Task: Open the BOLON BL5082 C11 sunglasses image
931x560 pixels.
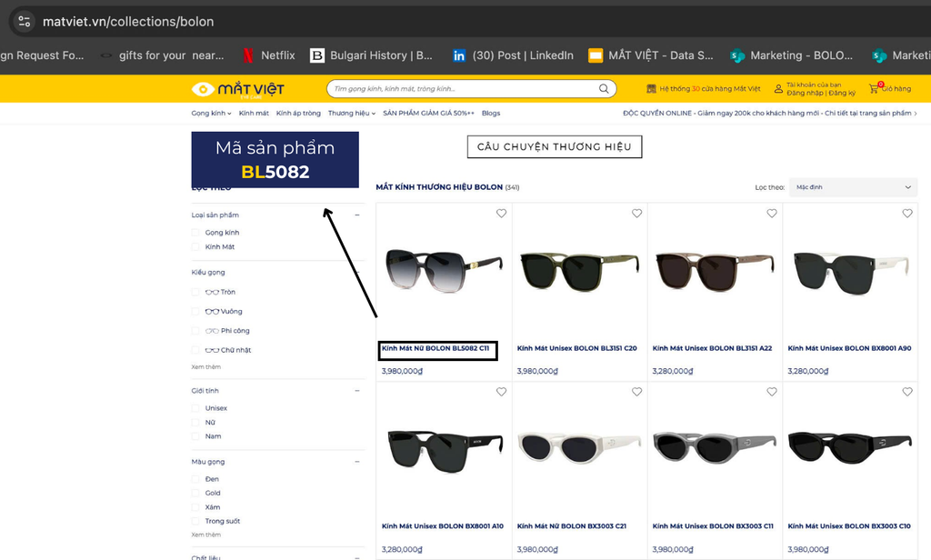Action: [444, 270]
